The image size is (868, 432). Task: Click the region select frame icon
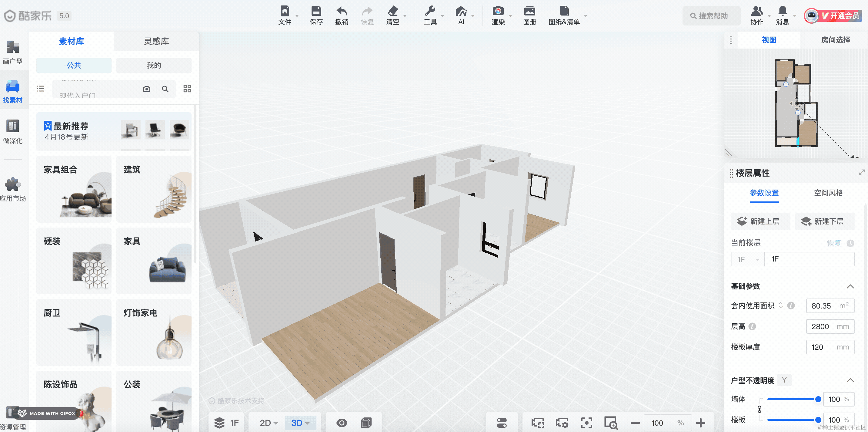(x=537, y=423)
